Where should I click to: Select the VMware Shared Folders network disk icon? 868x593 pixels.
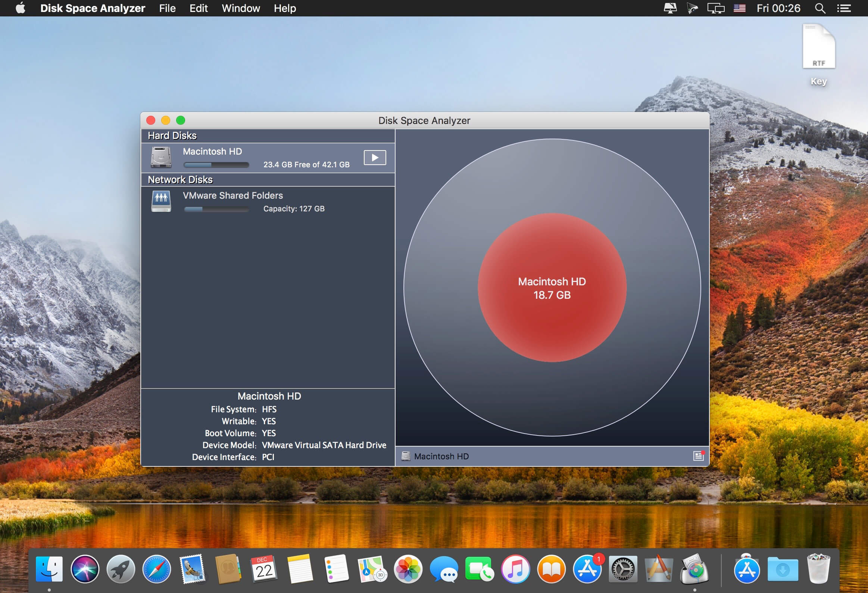161,201
